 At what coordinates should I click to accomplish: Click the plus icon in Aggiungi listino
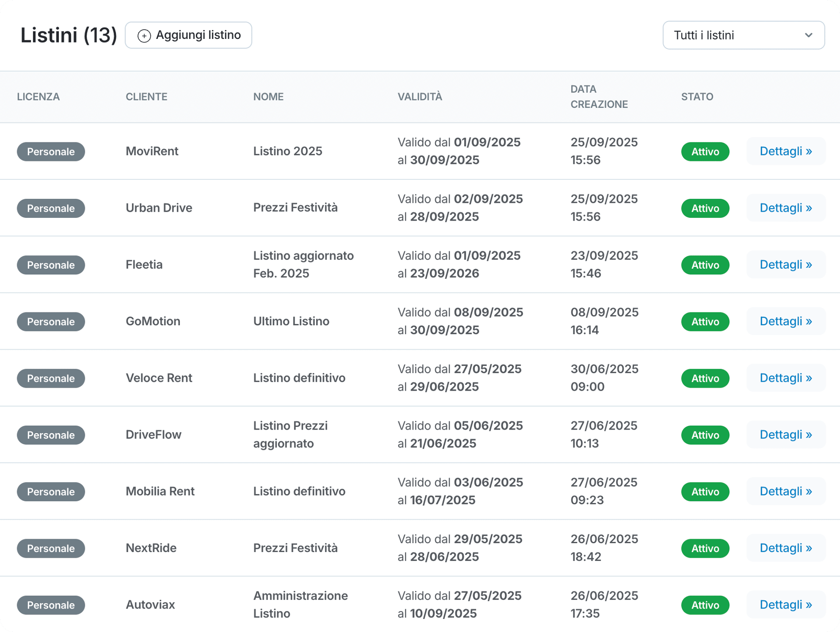[144, 36]
